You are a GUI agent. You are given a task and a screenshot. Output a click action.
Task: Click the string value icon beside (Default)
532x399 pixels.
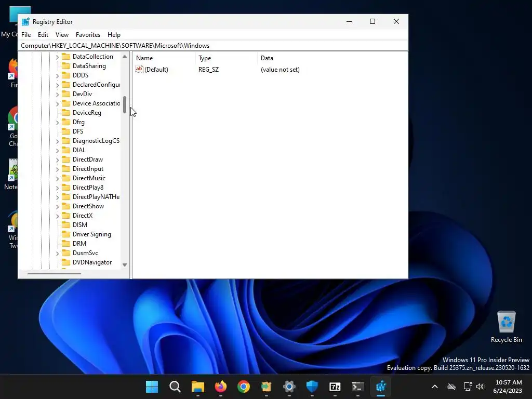139,69
